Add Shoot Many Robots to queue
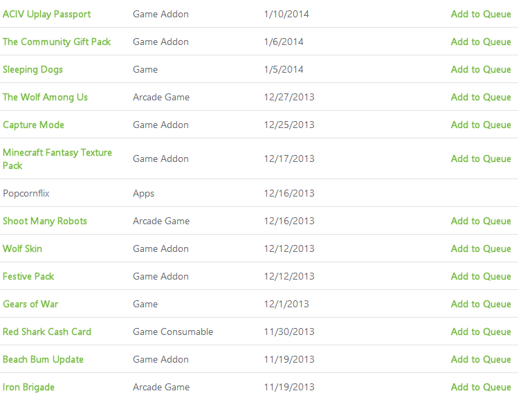The height and width of the screenshot is (400, 532). click(x=481, y=221)
